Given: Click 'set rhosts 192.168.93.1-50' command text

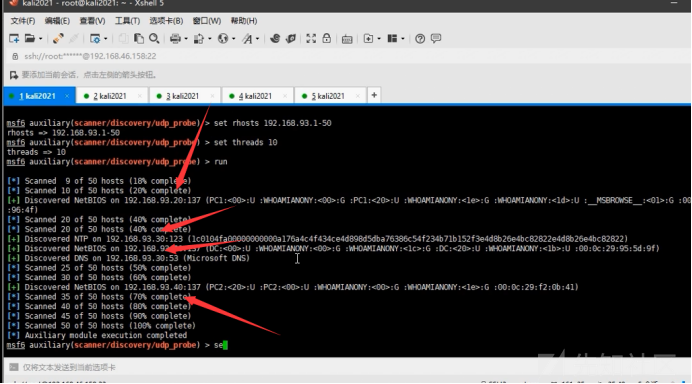Looking at the screenshot, I should pyautogui.click(x=272, y=123).
